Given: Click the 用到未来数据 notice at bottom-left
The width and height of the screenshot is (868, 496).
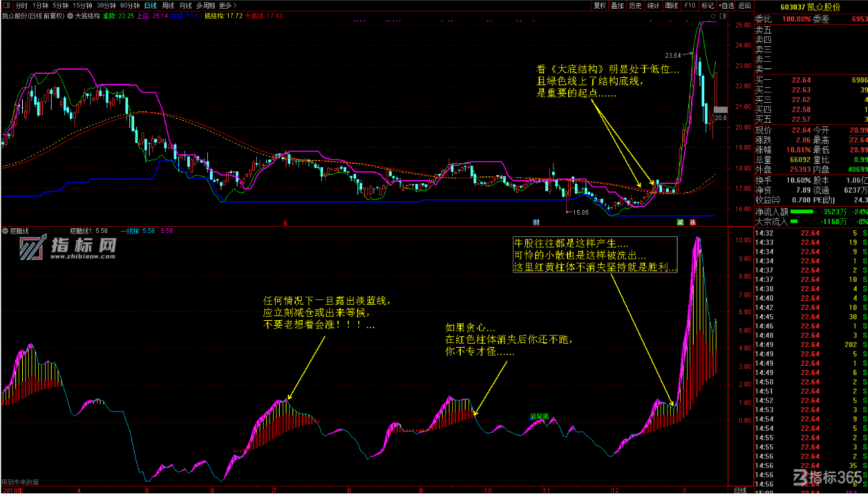Looking at the screenshot, I should tap(19, 481).
